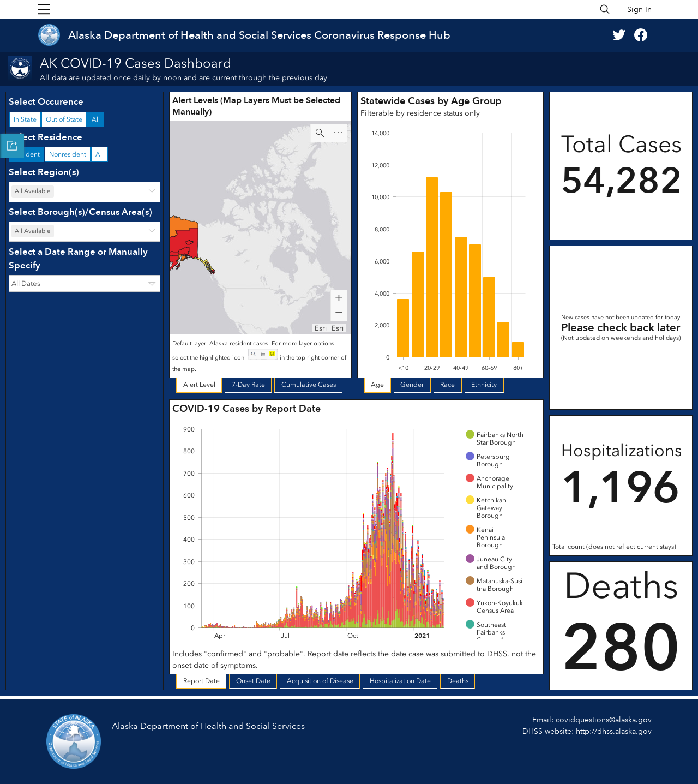Image resolution: width=698 pixels, height=784 pixels.
Task: Open the hamburger navigation menu
Action: tap(44, 9)
